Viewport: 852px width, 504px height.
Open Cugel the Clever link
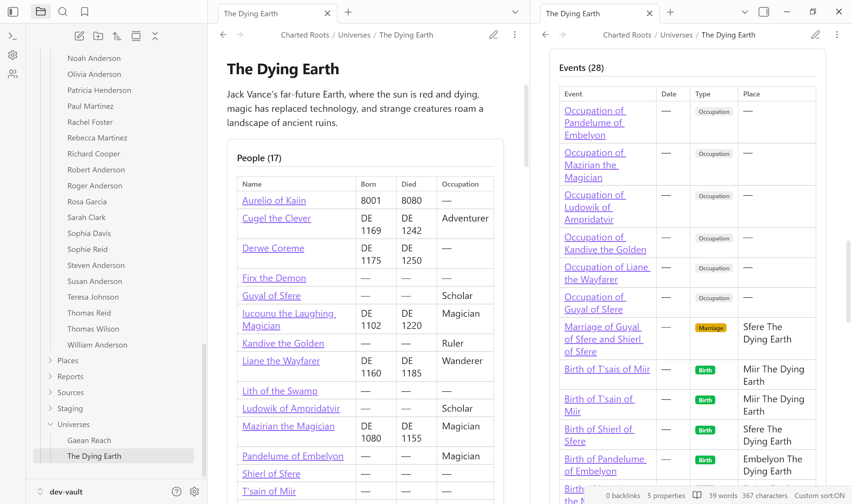(276, 218)
